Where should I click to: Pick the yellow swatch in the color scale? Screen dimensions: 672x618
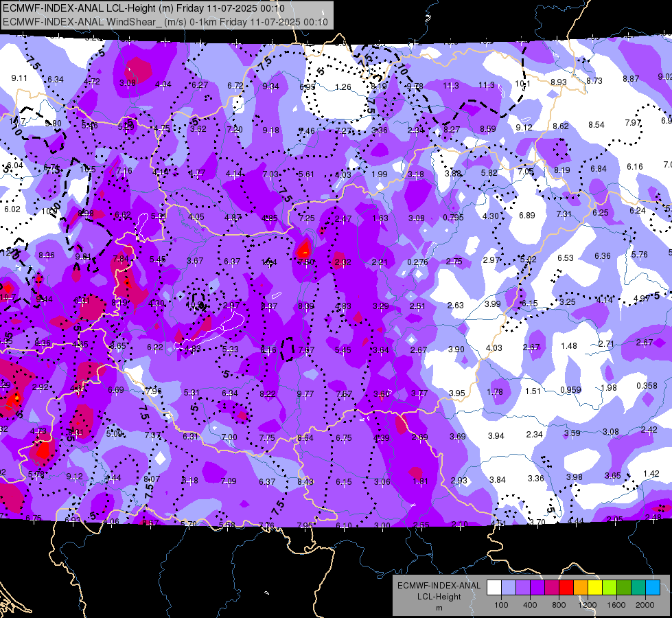pos(595,588)
